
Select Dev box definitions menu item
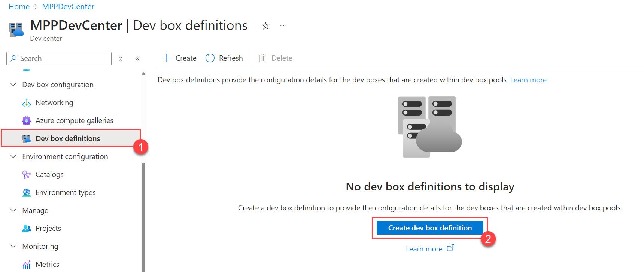[71, 138]
